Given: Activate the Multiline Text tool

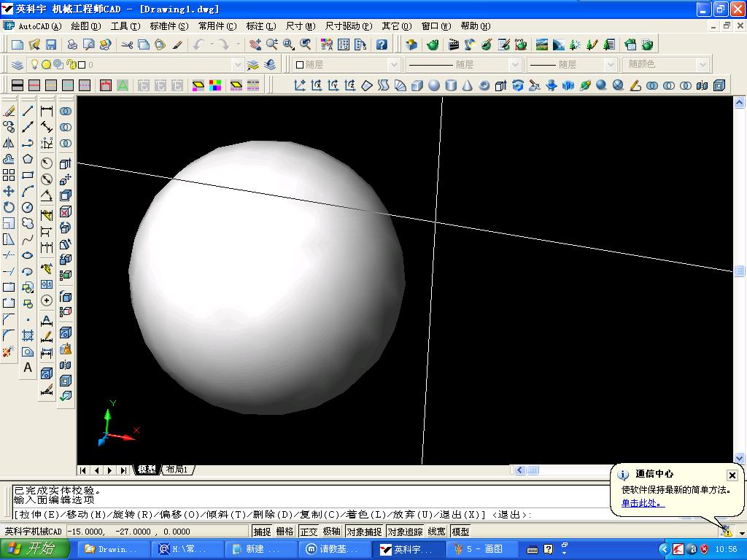Looking at the screenshot, I should 28,367.
